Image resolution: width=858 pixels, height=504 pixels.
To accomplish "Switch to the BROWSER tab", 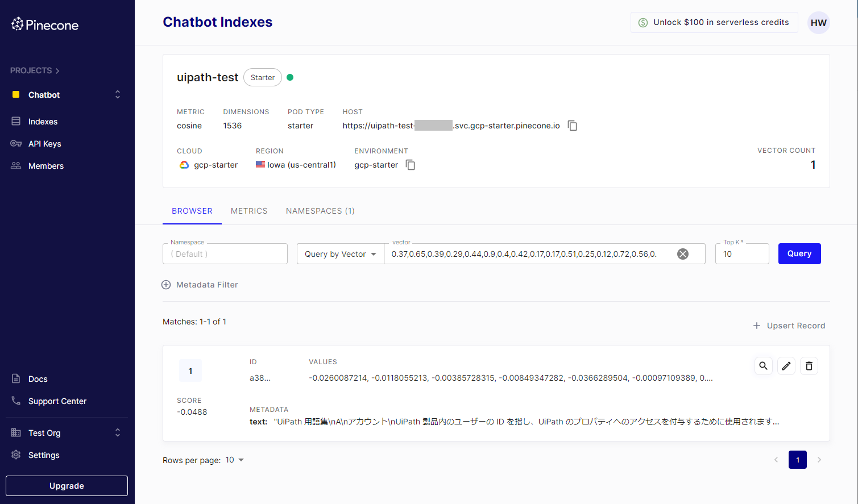I will pyautogui.click(x=192, y=211).
